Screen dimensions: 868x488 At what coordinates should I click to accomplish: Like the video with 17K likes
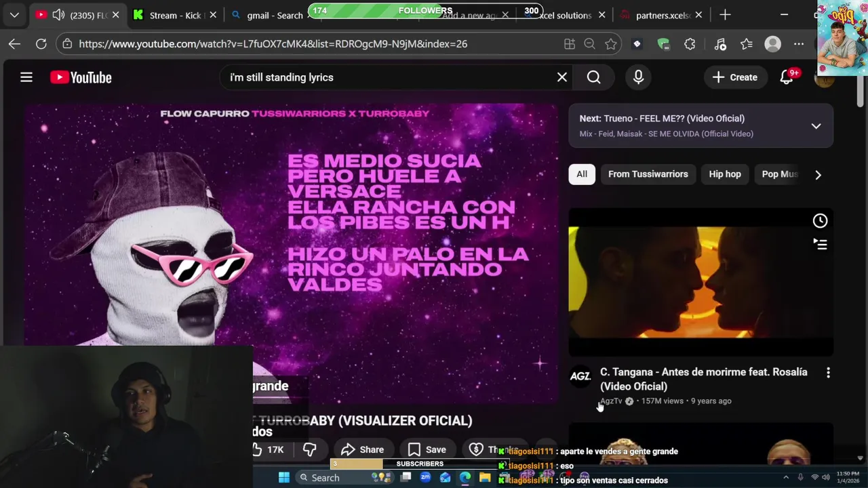tap(269, 449)
